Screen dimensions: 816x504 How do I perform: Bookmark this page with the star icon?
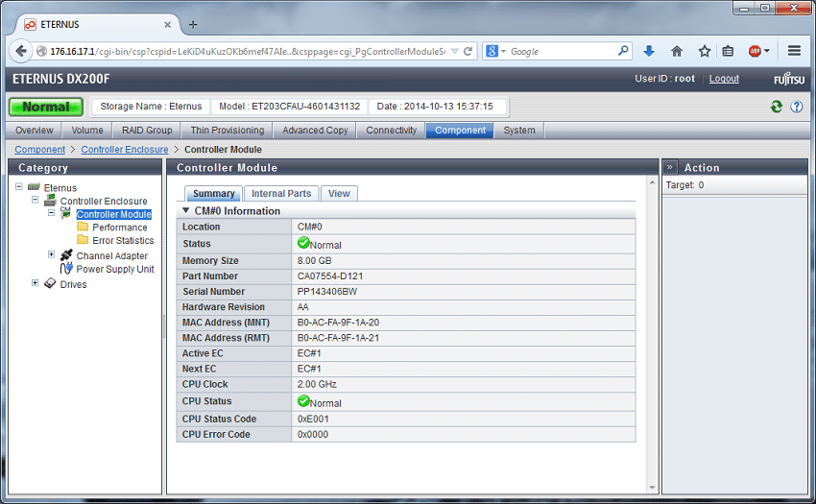(x=704, y=51)
